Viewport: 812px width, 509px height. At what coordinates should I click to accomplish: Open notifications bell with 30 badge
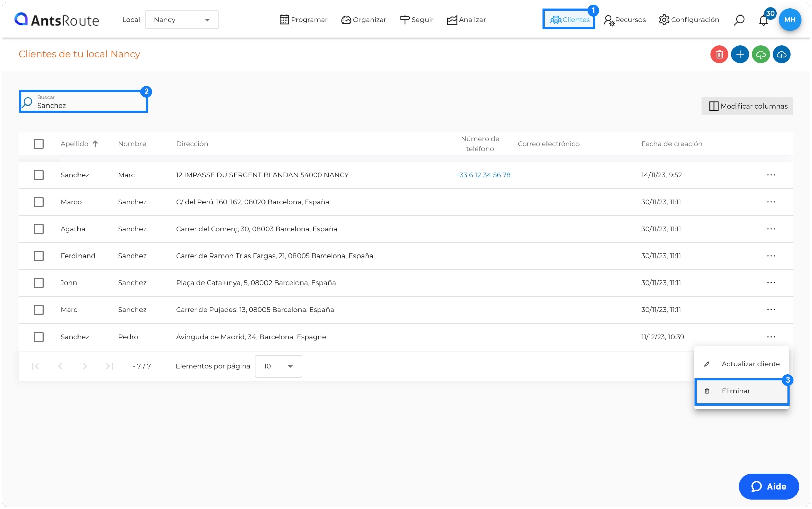click(x=763, y=20)
